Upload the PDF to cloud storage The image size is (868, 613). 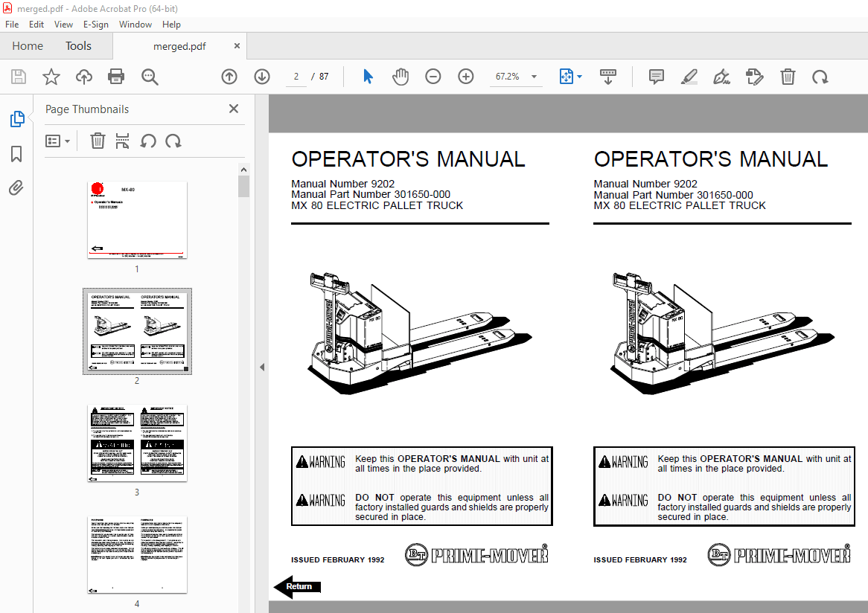83,76
